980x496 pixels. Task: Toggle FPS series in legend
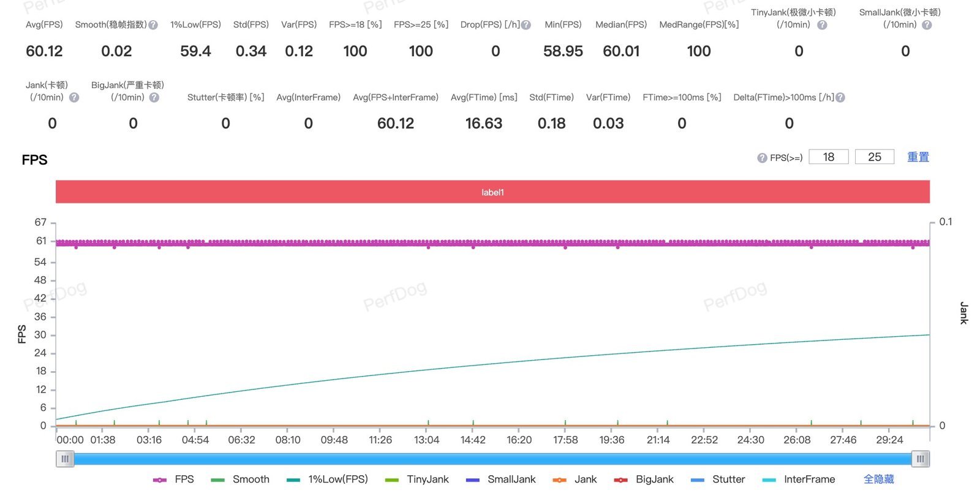point(173,479)
